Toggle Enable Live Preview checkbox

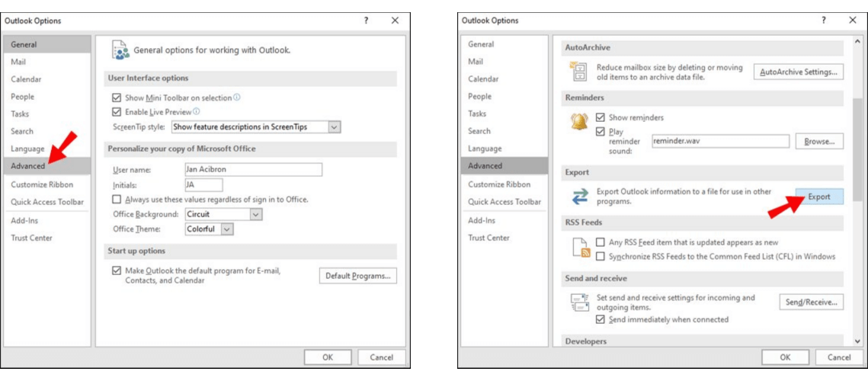click(x=117, y=112)
